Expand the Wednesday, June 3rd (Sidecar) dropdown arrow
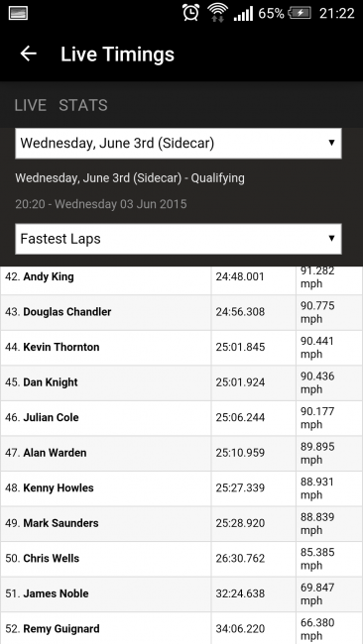The height and width of the screenshot is (644, 363). click(x=331, y=143)
